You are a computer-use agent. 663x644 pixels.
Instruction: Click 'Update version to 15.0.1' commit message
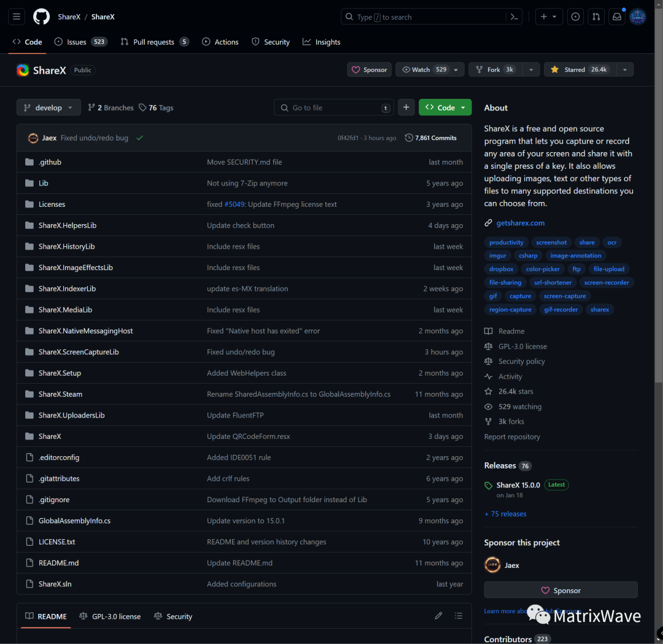click(246, 521)
